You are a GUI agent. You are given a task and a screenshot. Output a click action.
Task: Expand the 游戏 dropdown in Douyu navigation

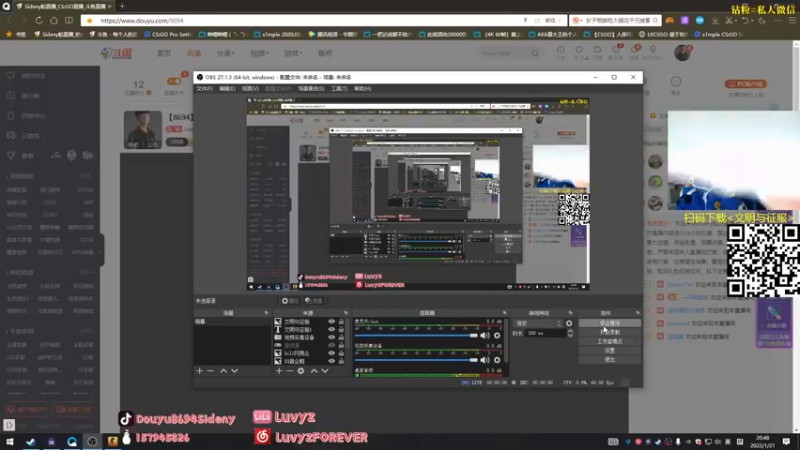tap(293, 53)
